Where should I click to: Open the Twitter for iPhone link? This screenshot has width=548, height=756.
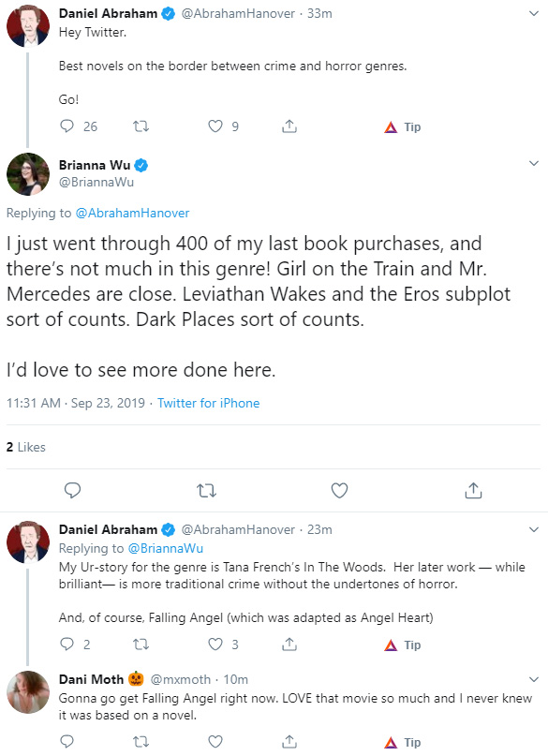[208, 403]
